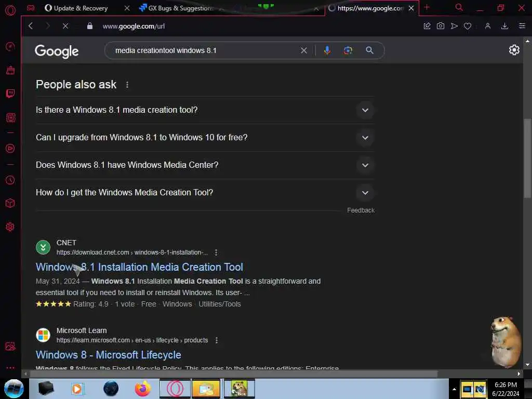The image size is (532, 399).
Task: Take a snapshot with camera icon
Action: click(x=441, y=26)
